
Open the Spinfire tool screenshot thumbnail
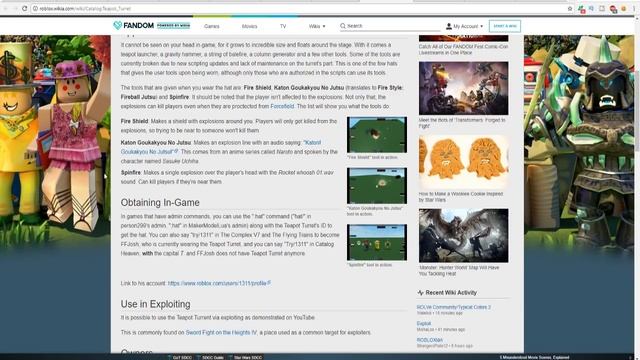[x=377, y=242]
